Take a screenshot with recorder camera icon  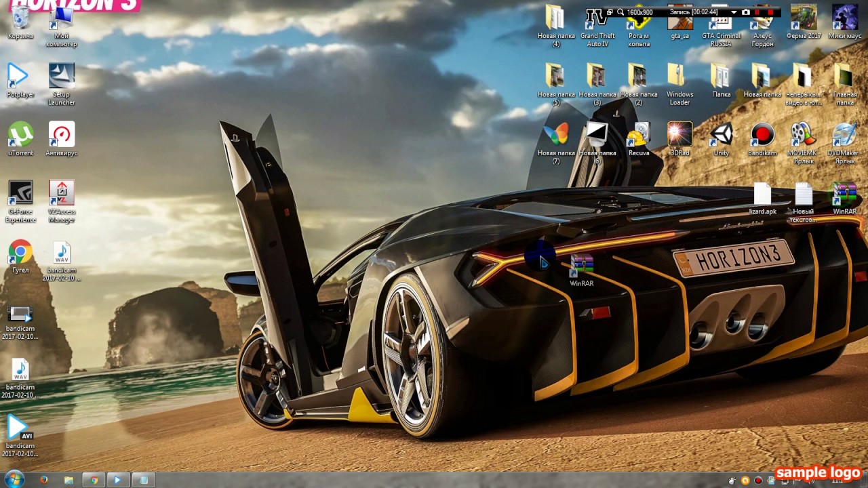click(x=746, y=12)
